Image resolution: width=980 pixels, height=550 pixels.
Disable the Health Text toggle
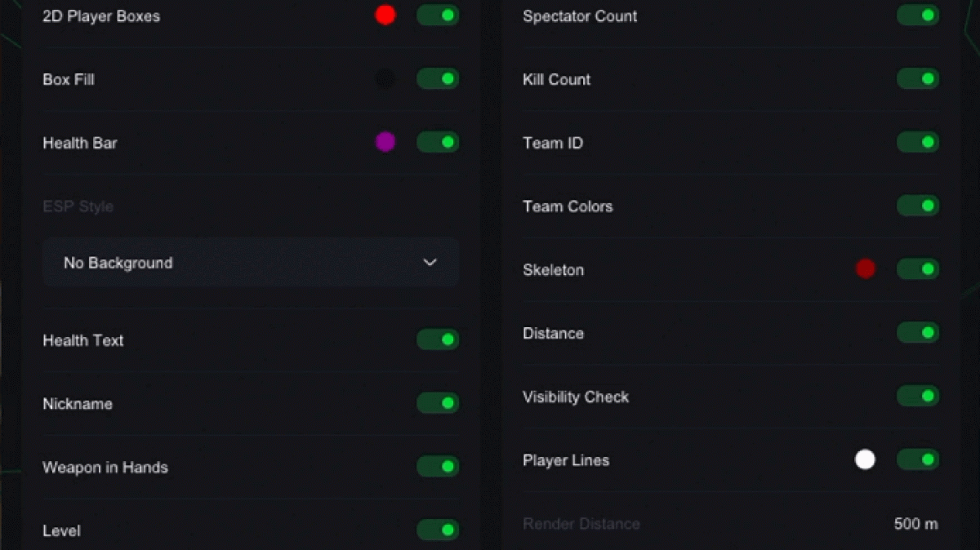[x=438, y=340]
